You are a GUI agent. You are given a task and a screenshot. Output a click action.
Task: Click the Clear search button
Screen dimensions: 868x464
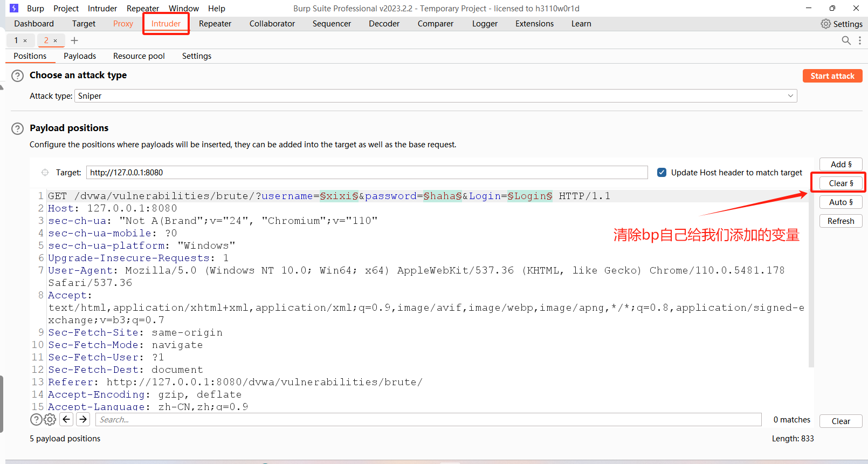[841, 421]
